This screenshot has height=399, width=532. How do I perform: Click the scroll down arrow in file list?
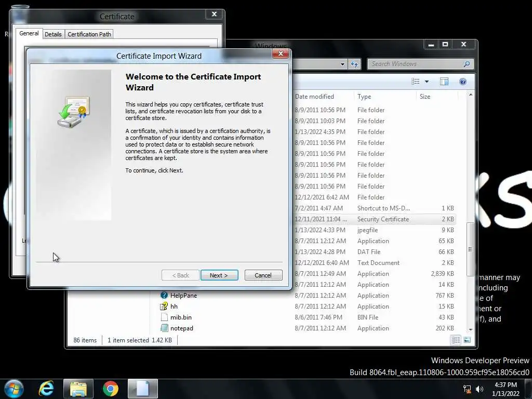coord(471,329)
